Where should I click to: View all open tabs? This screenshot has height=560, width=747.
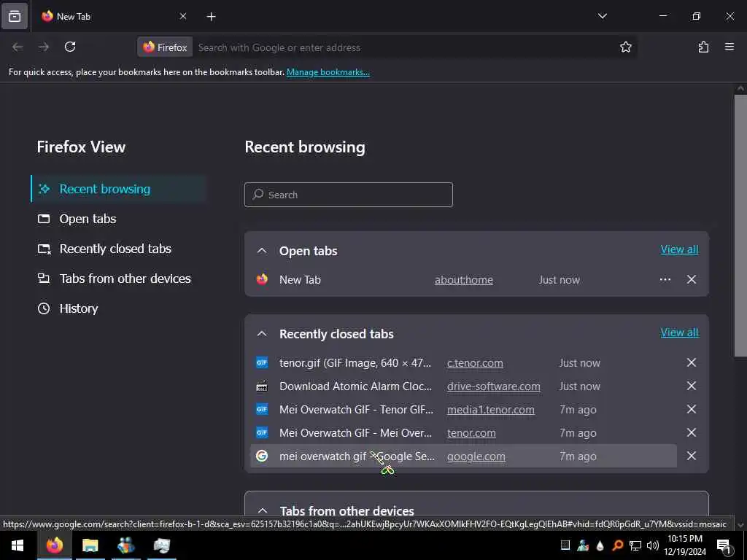679,249
